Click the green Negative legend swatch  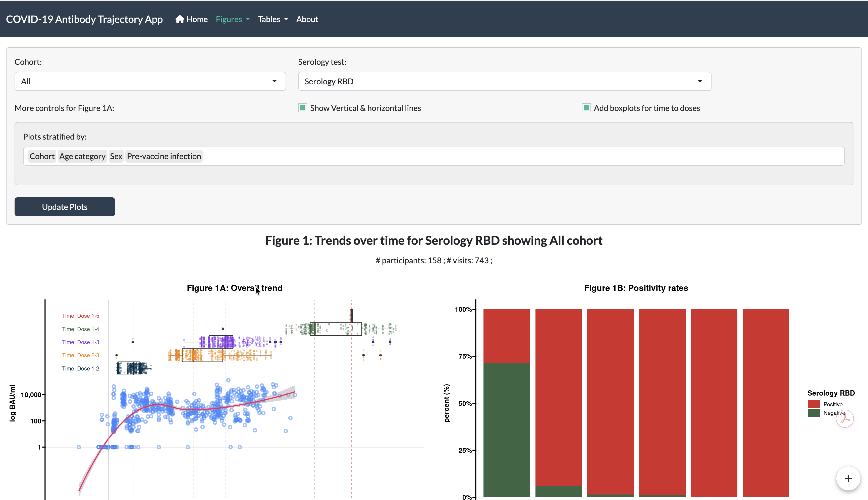[x=813, y=413]
